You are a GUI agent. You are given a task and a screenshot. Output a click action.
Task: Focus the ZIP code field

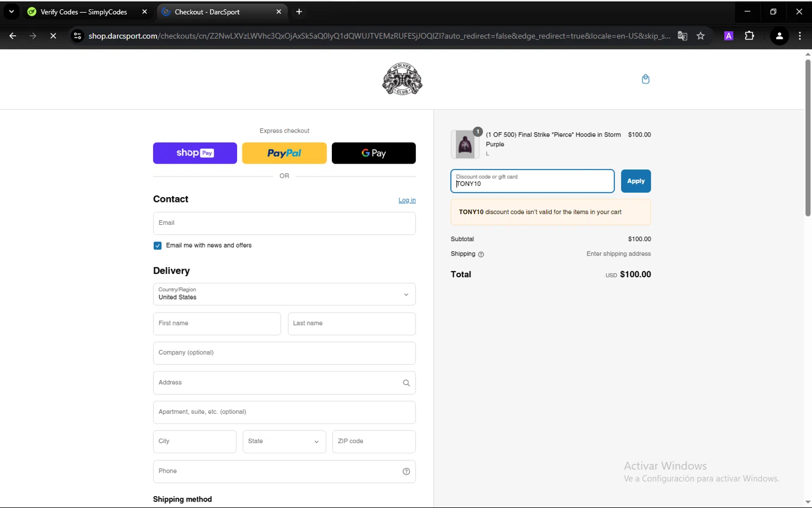[374, 441]
